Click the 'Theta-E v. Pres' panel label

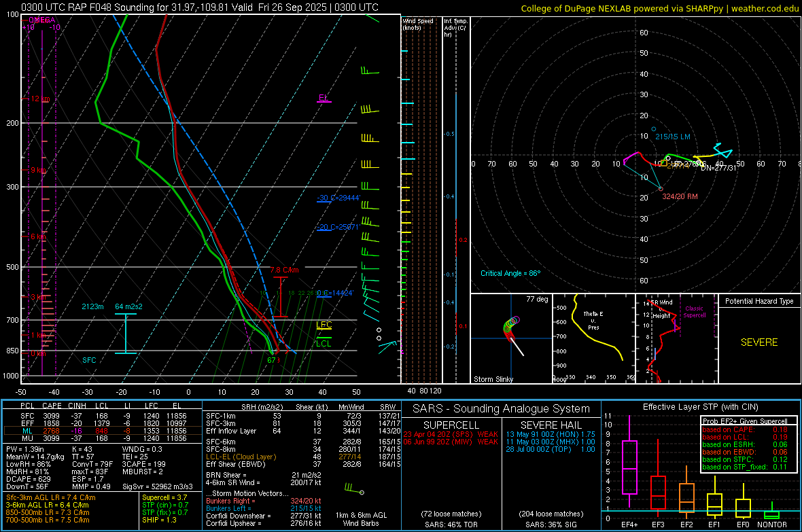(x=593, y=320)
